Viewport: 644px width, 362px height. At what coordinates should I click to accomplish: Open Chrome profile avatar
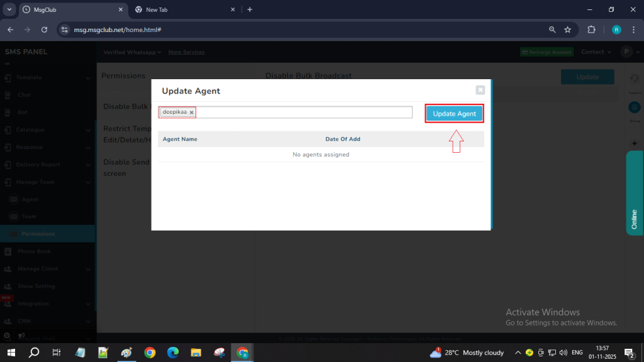[x=616, y=30]
